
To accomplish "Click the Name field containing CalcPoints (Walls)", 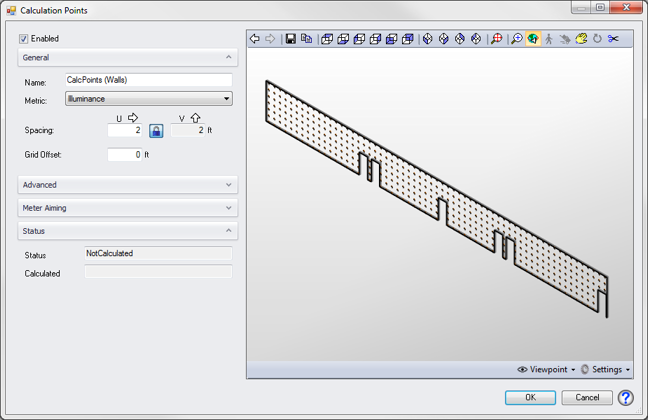I will pyautogui.click(x=148, y=80).
